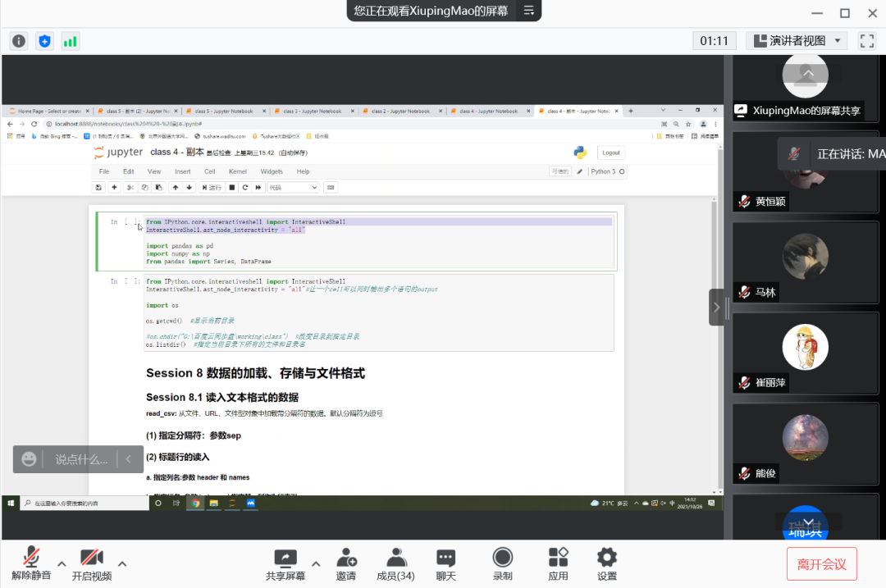Click the emoji reaction smiley icon
The image size is (886, 588).
point(29,459)
